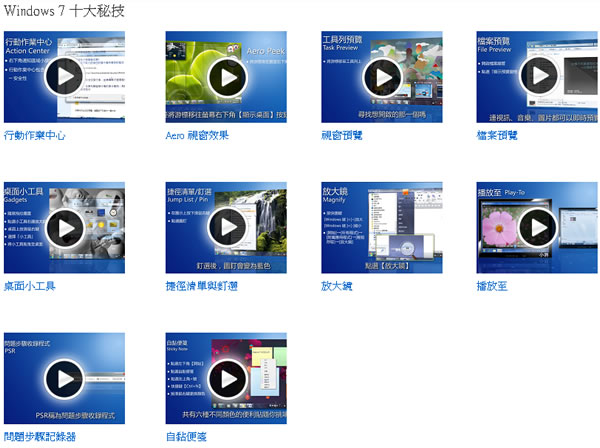Open the 自黏便箋 text link
The height and width of the screenshot is (448, 600).
pyautogui.click(x=187, y=437)
